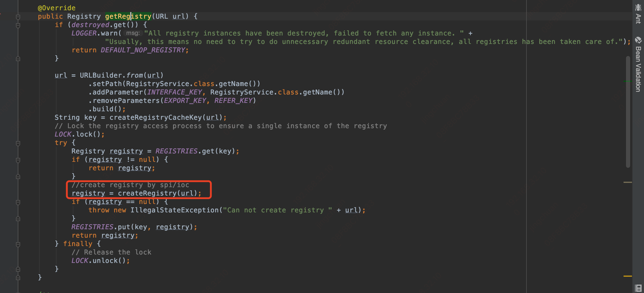644x293 pixels.
Task: Open the Ant tool window tab
Action: point(638,14)
